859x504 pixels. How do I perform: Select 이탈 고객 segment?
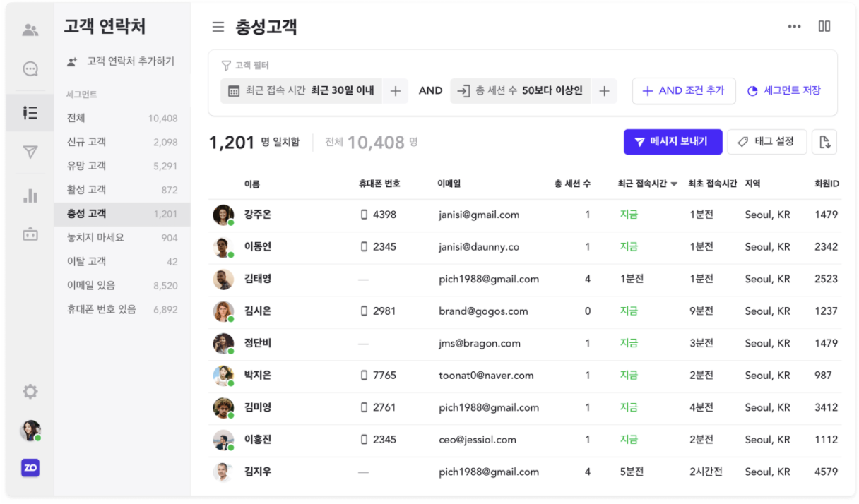tap(86, 261)
